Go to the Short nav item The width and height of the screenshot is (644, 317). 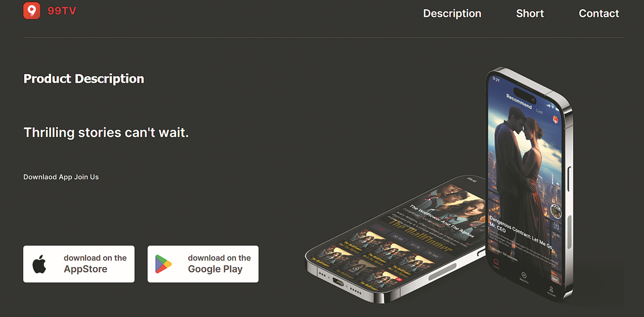point(530,13)
